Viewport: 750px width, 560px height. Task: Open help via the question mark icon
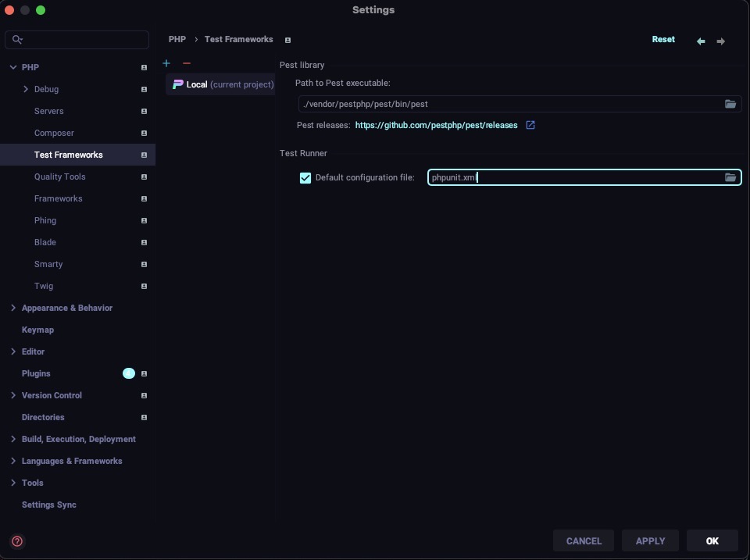(17, 541)
